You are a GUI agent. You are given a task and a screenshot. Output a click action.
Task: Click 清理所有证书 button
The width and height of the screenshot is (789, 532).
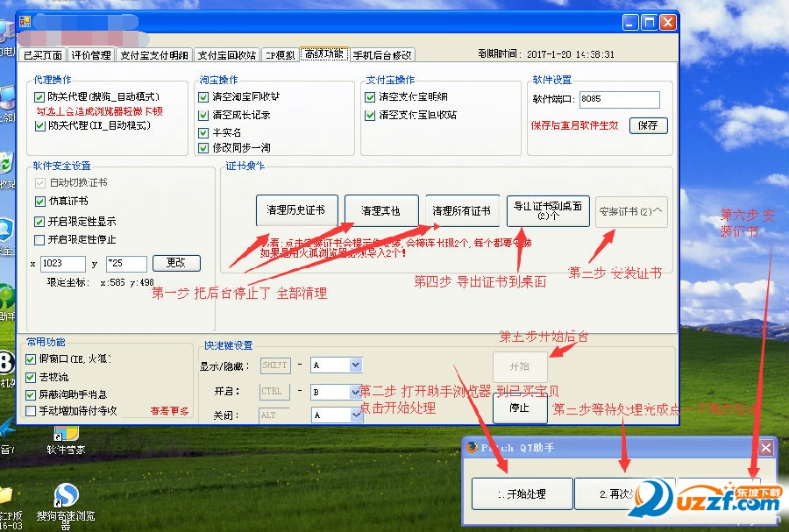462,210
